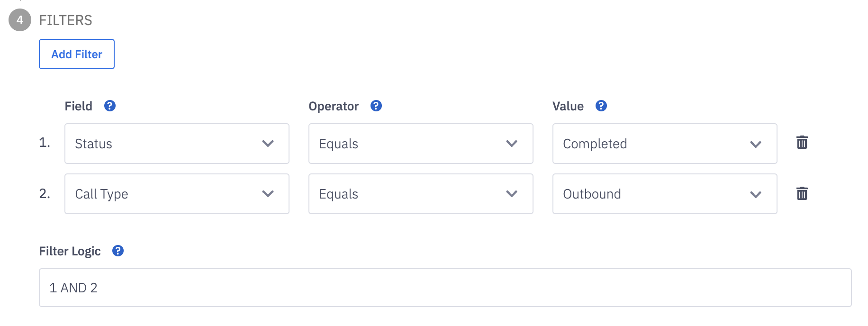Click the chevron in the Status dropdown
This screenshot has height=326, width=868.
click(268, 144)
